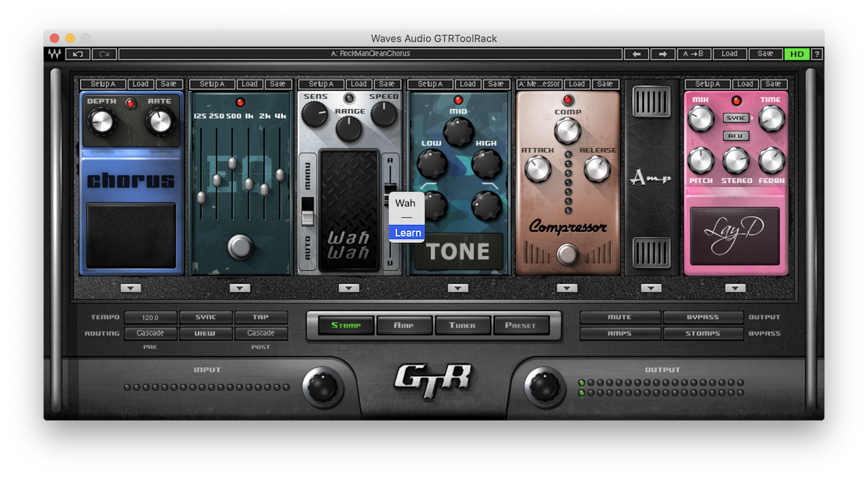Adjust the EQ 500 Hz slider
Screen dimensions: 868x478
232,163
